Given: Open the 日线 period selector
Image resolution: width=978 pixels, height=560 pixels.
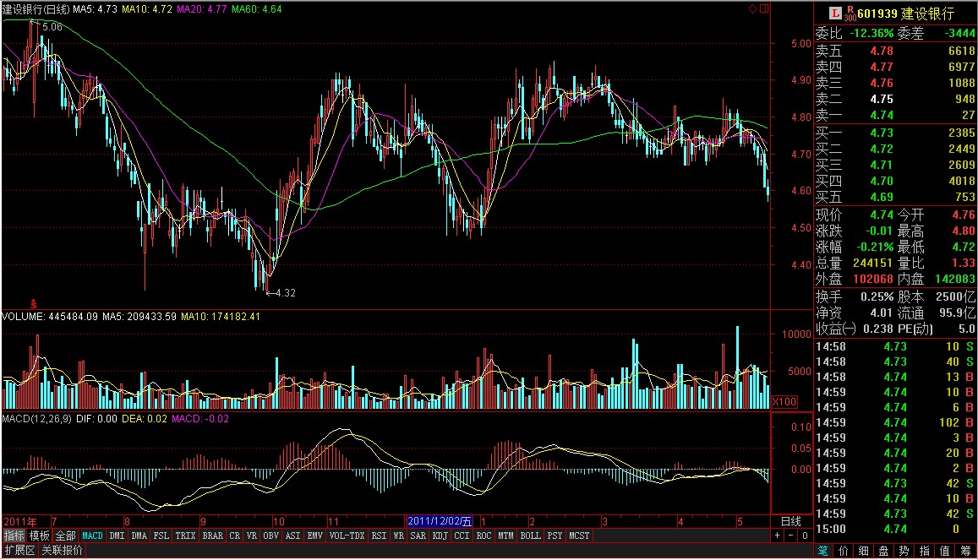Looking at the screenshot, I should pyautogui.click(x=790, y=521).
